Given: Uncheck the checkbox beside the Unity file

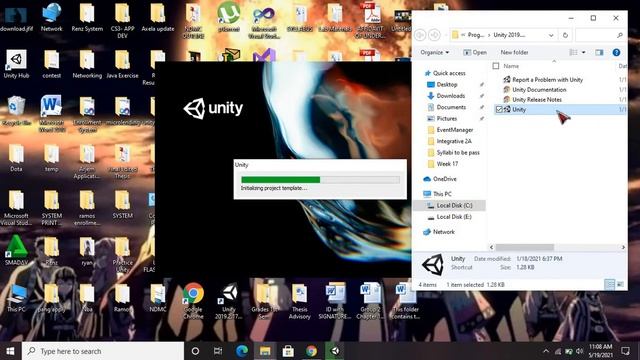Looking at the screenshot, I should (499, 109).
